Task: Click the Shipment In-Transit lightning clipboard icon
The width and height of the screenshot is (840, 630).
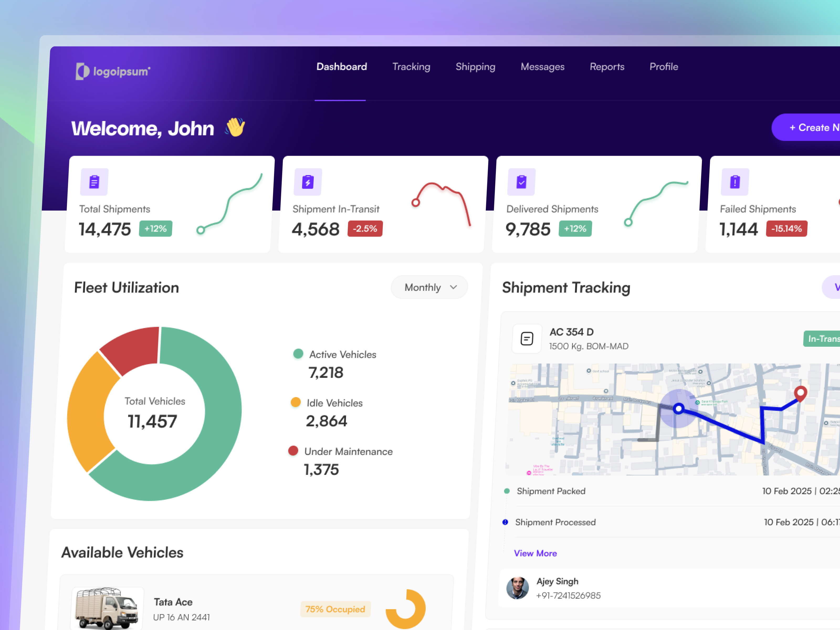Action: [x=308, y=182]
